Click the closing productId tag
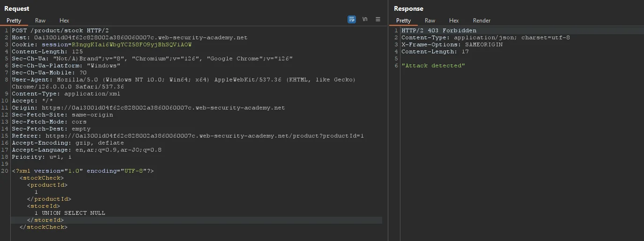This screenshot has height=241, width=644. pyautogui.click(x=49, y=199)
